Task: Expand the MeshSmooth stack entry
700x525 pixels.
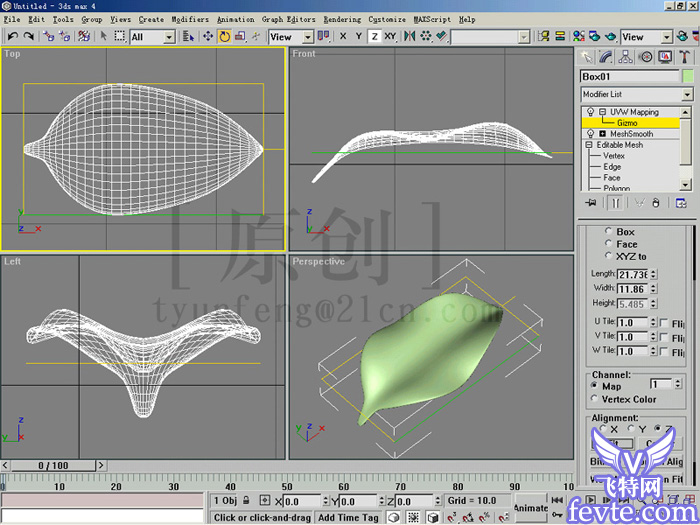Action: (x=603, y=133)
